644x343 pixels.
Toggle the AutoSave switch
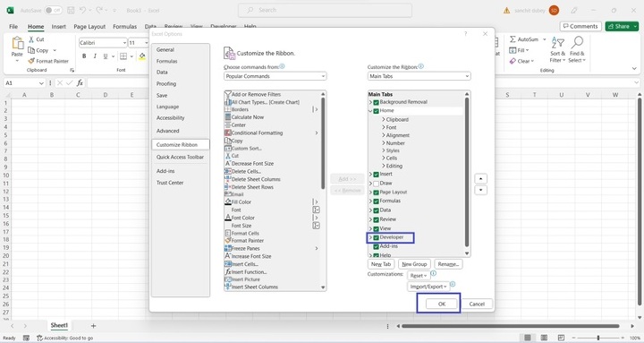point(53,10)
